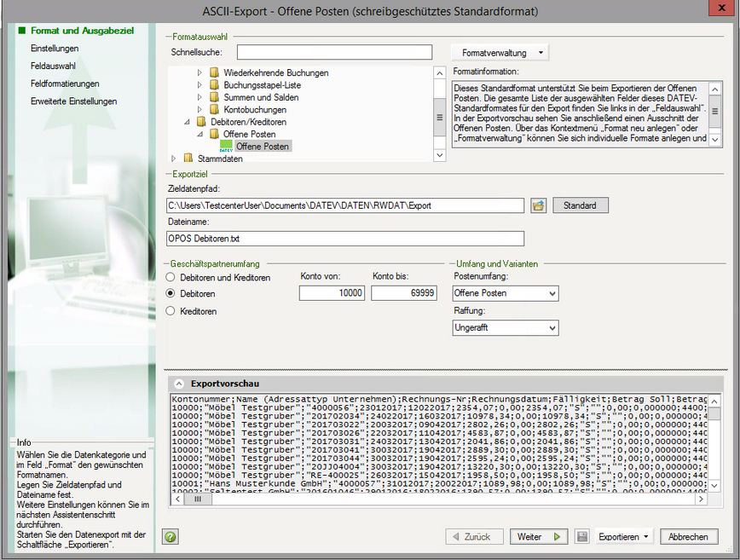Click the save diskette icon next to Weiter
Image resolution: width=740 pixels, height=560 pixels.
coord(582,537)
